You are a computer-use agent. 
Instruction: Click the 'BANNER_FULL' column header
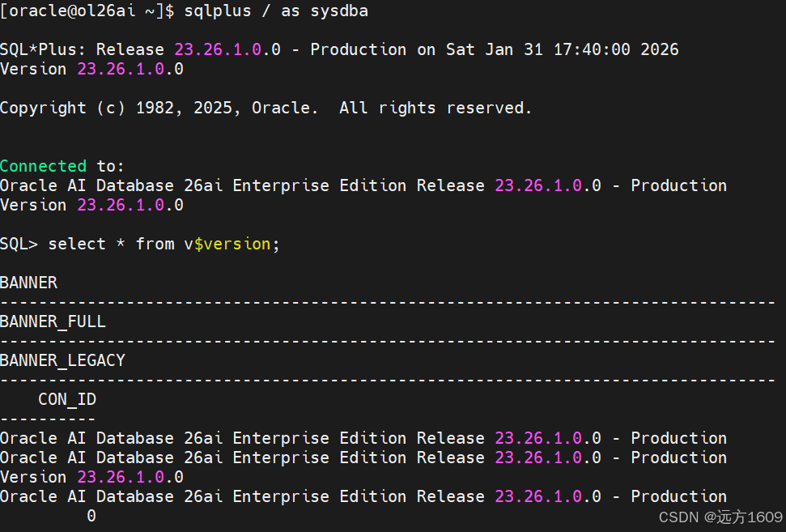[53, 321]
